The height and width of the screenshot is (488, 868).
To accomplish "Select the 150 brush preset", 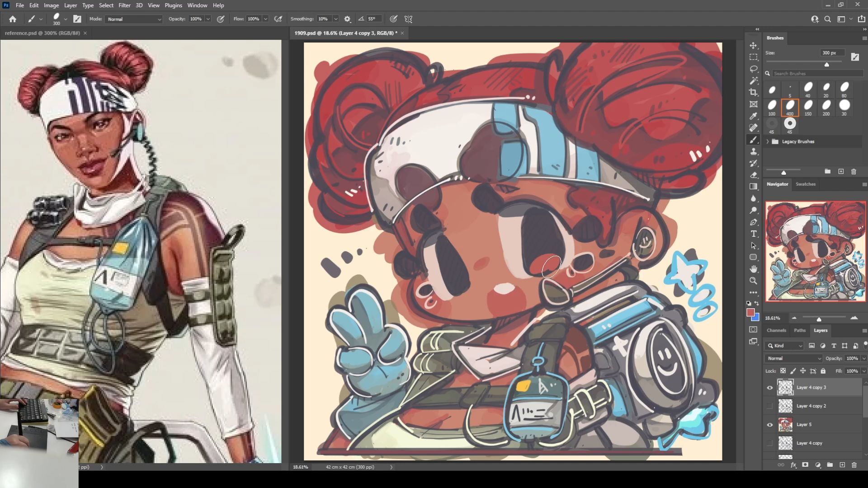I will point(808,108).
